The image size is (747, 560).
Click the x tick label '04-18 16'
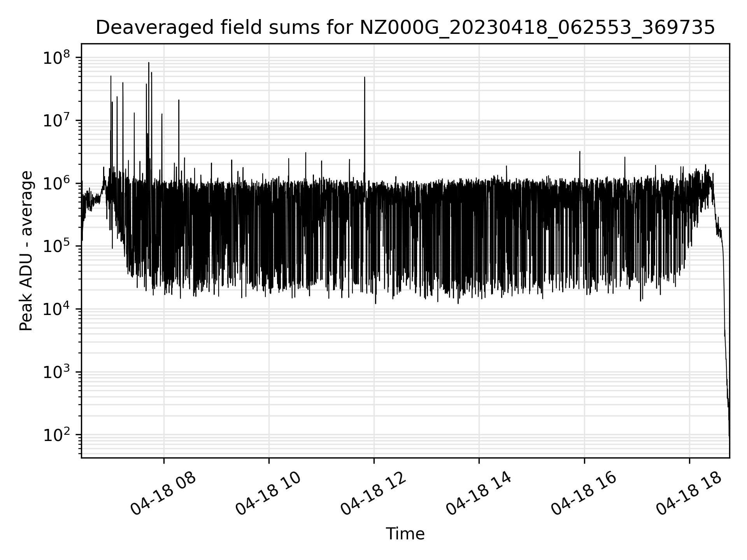click(x=584, y=494)
